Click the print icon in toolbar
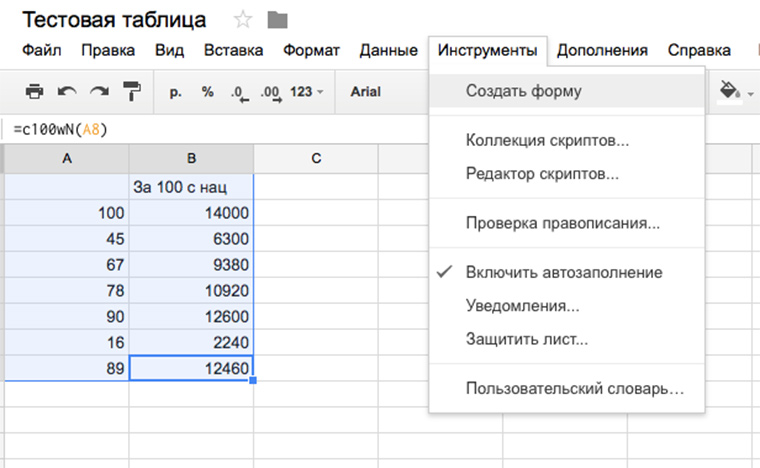 34,92
